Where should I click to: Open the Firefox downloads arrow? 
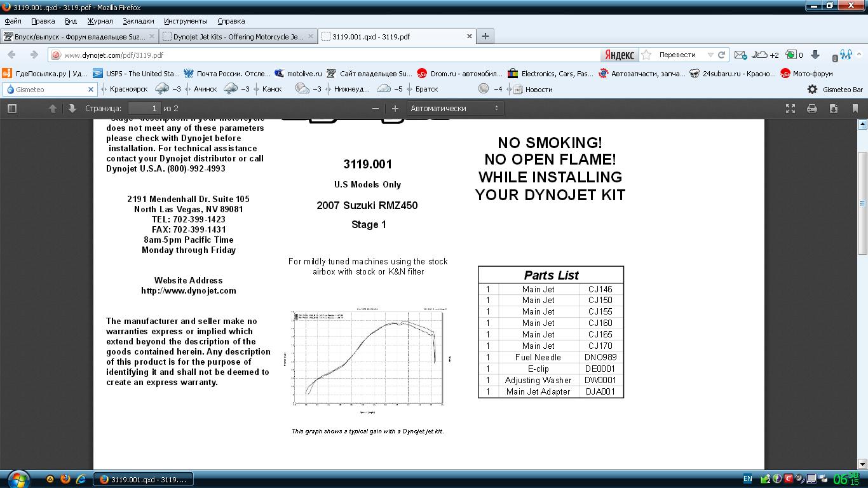[x=815, y=55]
